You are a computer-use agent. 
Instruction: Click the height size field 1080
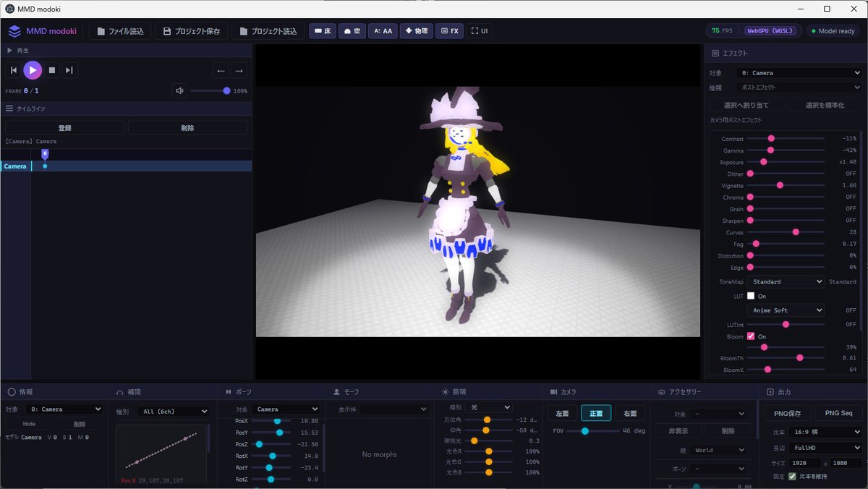pos(847,463)
